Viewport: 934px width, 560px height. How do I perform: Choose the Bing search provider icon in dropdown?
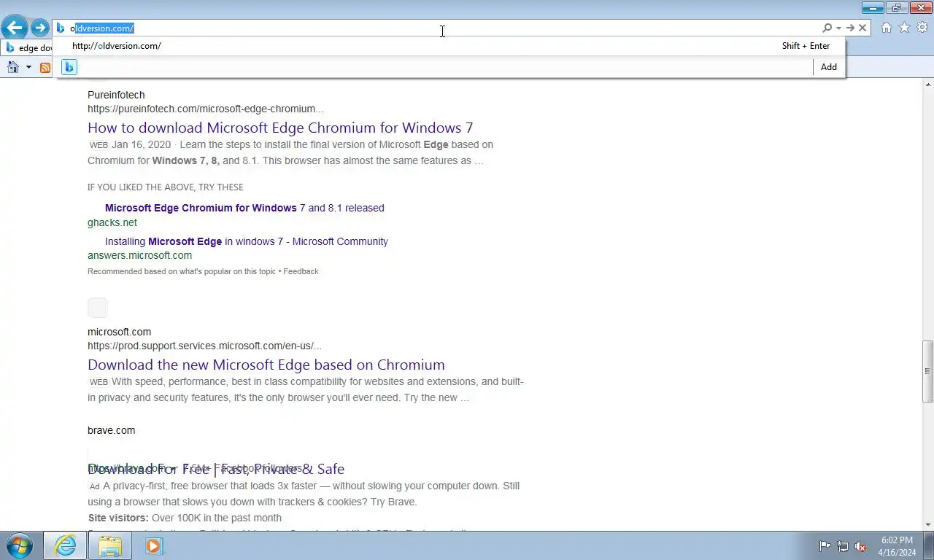coord(69,67)
